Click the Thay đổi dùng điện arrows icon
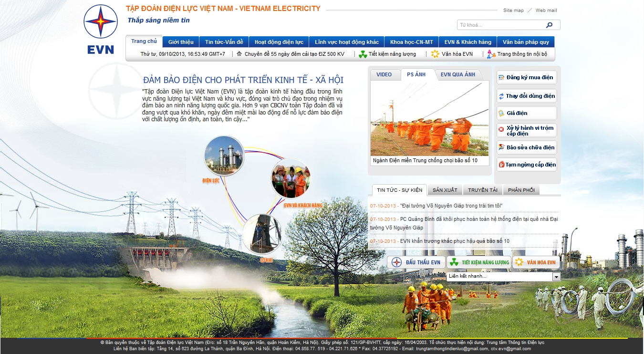This screenshot has width=644, height=354. pyautogui.click(x=501, y=96)
